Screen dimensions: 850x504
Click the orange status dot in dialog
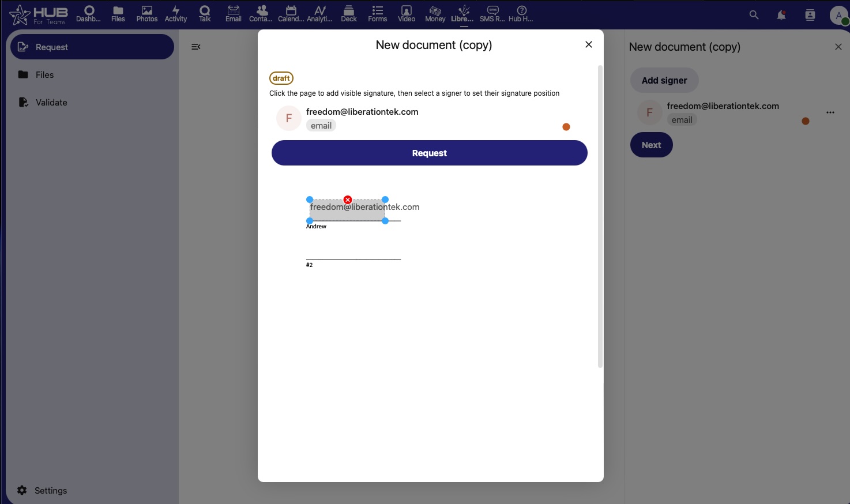click(566, 127)
